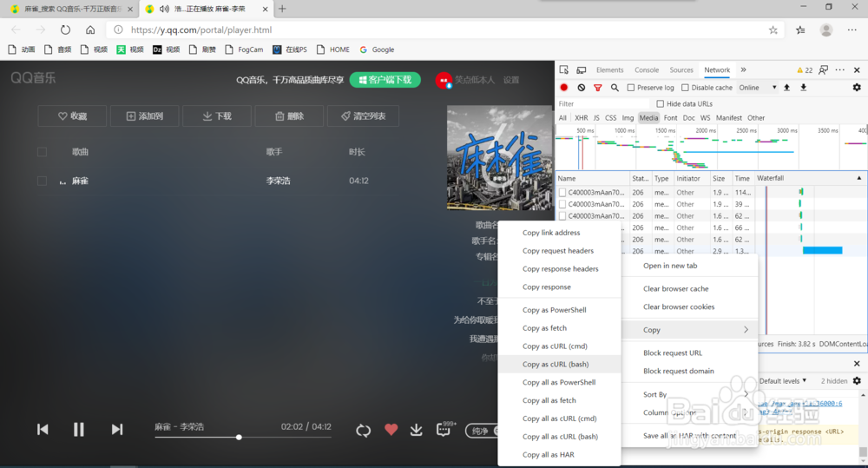This screenshot has height=468, width=868.
Task: Click 麻雀 album cover thumbnail
Action: click(499, 158)
